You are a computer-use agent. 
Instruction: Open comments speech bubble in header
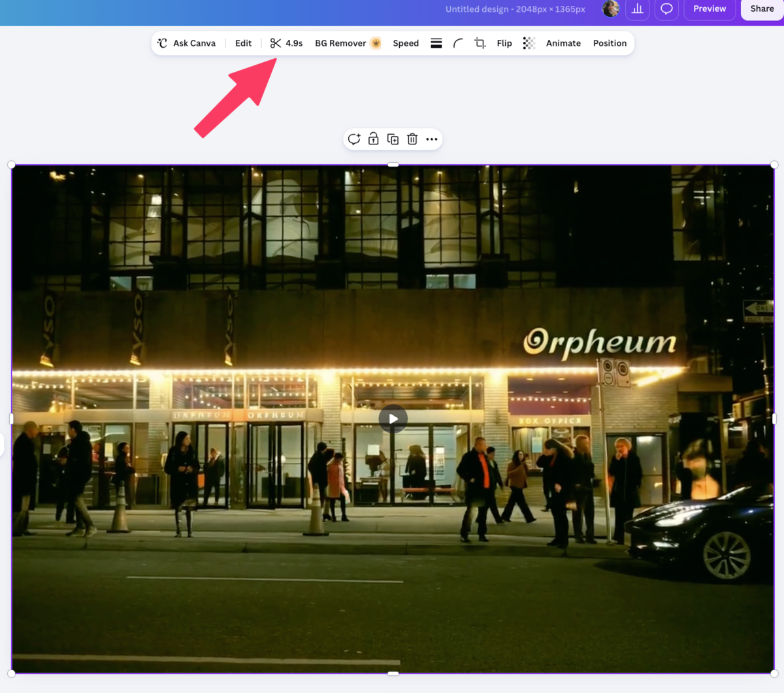tap(666, 8)
